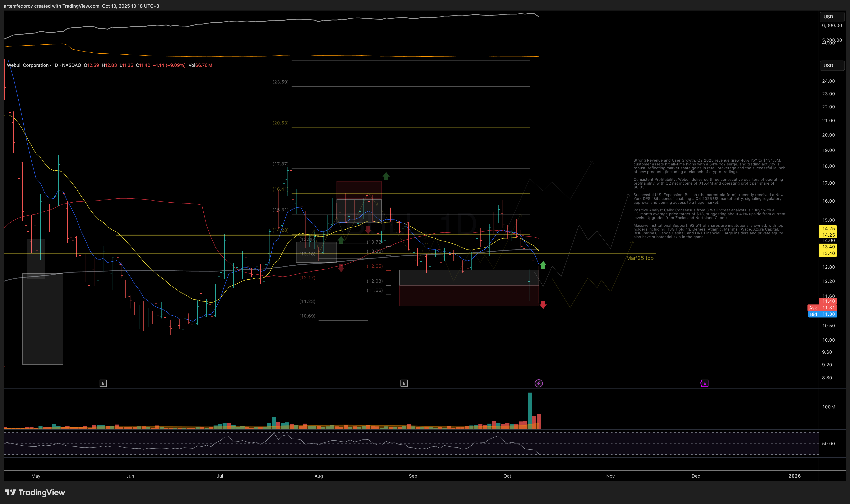Click the Strong Revenue and User Growth note
Screen dimensions: 850x504
(x=709, y=166)
